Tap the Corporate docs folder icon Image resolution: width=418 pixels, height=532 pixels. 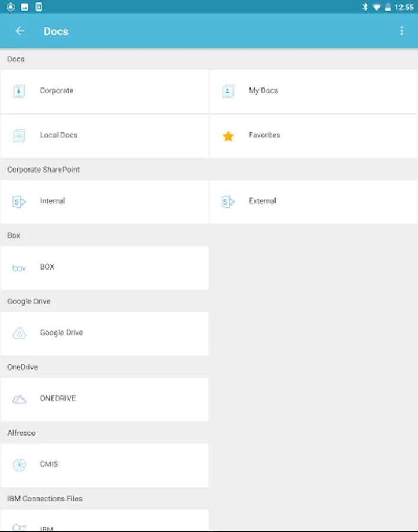[19, 91]
